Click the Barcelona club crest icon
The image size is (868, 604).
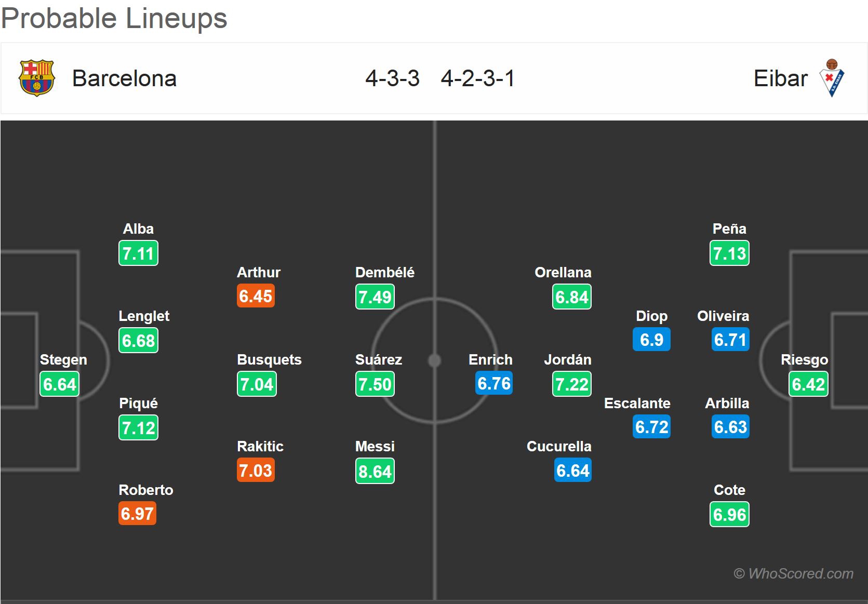pos(36,78)
